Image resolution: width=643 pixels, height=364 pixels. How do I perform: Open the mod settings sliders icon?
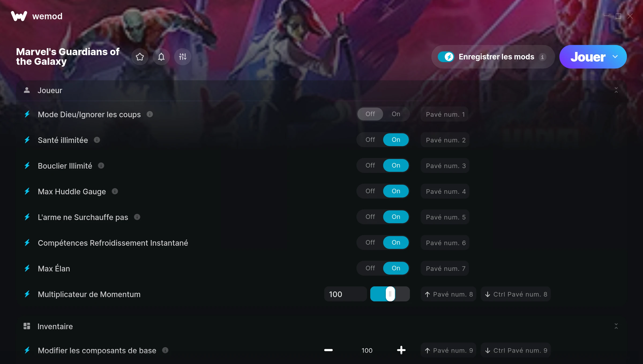coord(183,57)
